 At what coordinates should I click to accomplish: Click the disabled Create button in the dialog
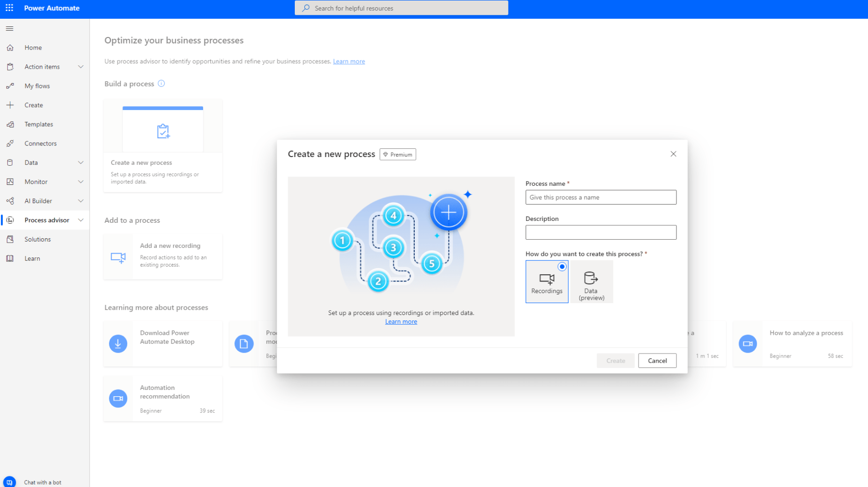[x=615, y=361]
